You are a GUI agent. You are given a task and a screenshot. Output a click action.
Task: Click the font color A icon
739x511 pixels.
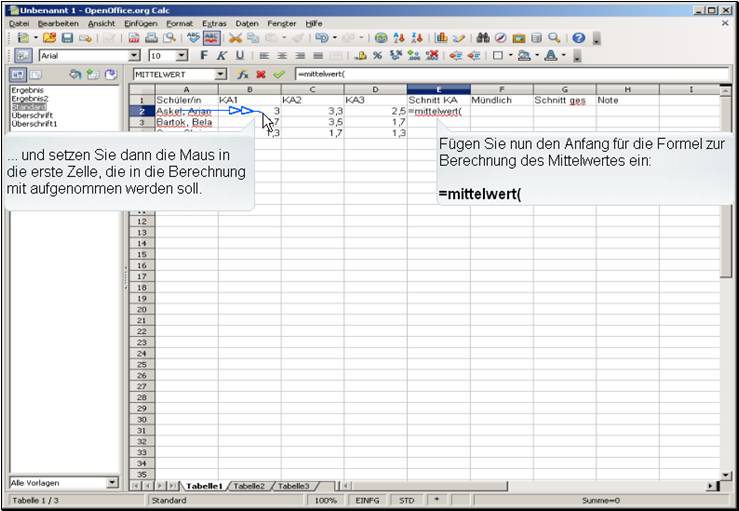click(x=551, y=56)
